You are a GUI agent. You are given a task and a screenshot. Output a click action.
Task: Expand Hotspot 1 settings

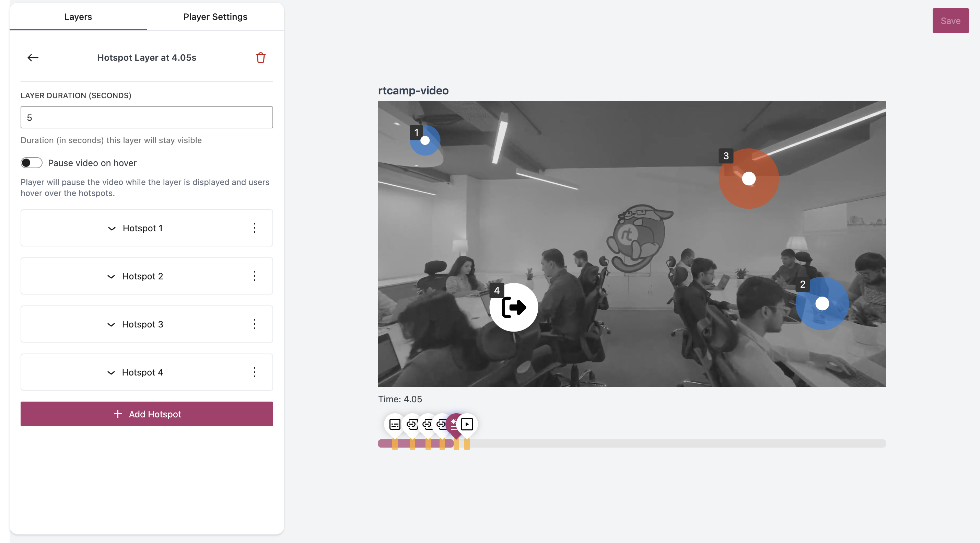pos(108,227)
